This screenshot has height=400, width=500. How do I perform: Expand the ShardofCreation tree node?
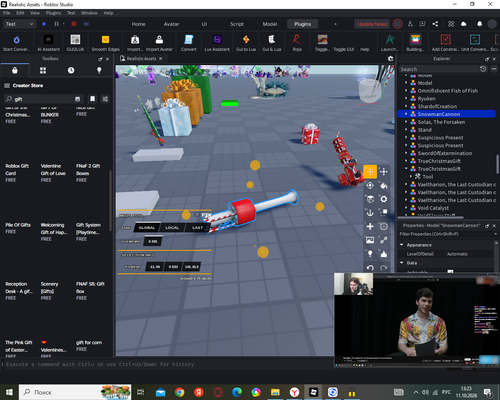[406, 106]
